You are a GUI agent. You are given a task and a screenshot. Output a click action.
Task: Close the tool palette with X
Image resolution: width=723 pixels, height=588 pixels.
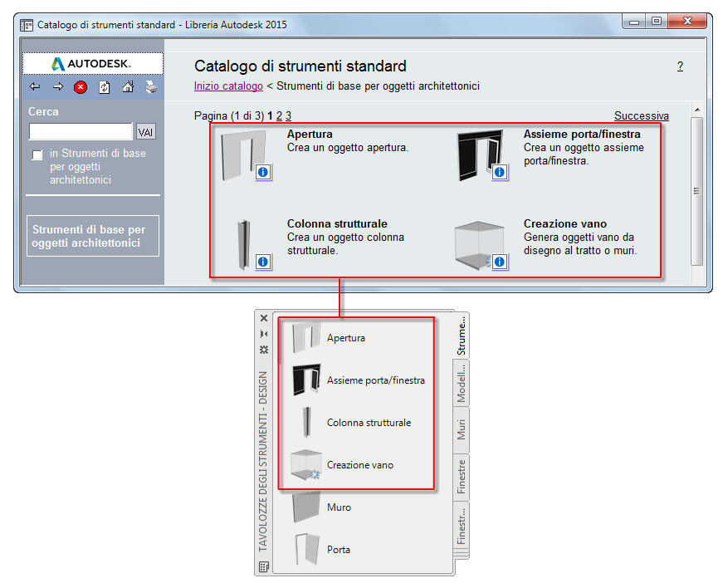pos(264,318)
